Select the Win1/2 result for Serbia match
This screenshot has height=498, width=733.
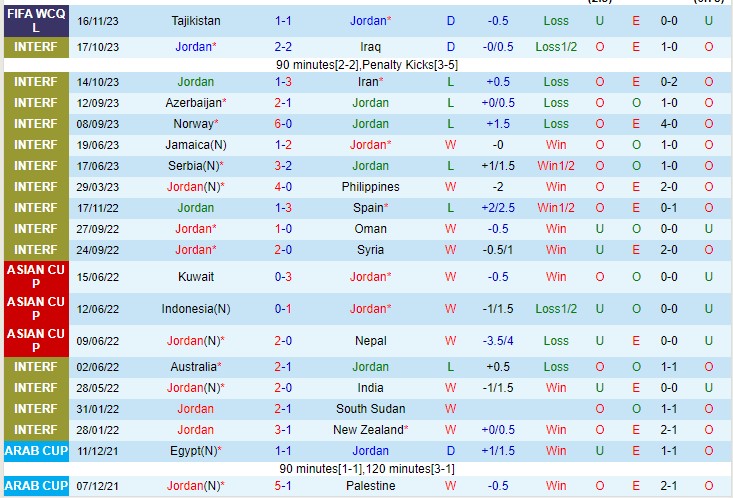[x=556, y=166]
